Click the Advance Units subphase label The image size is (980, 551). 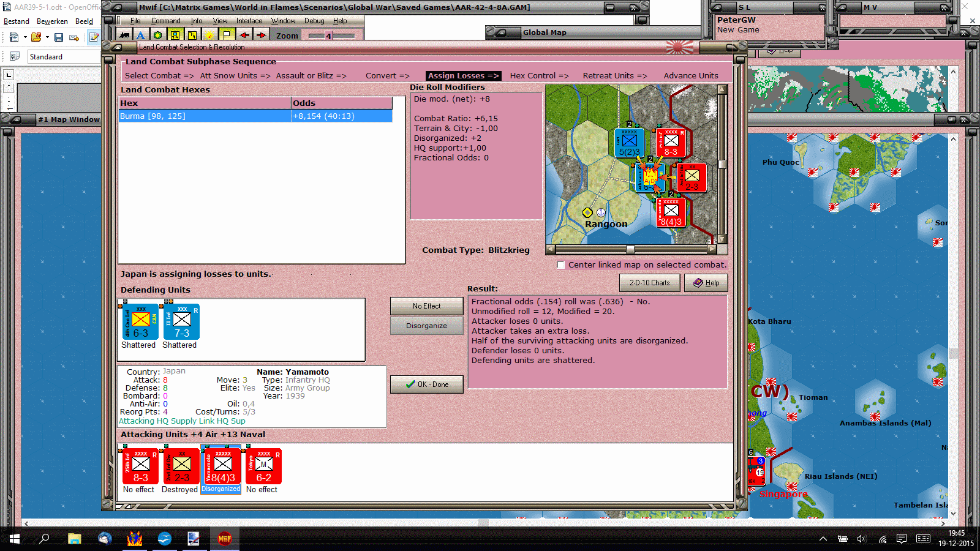coord(691,76)
